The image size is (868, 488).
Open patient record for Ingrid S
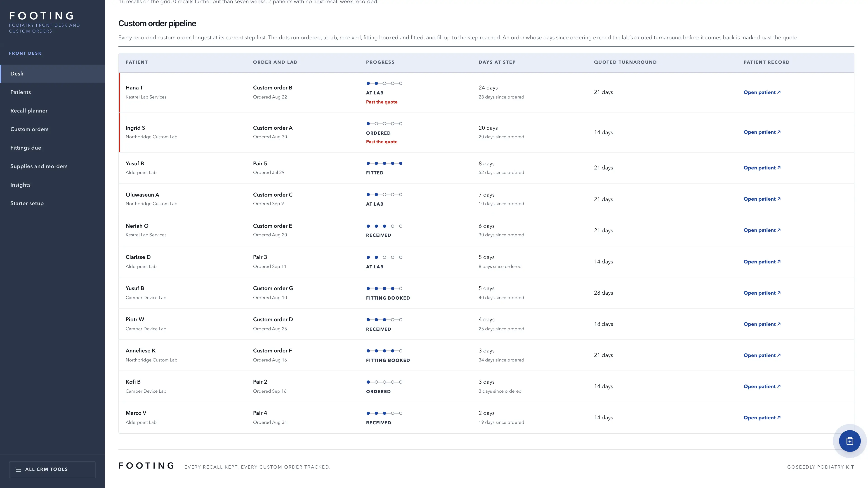click(x=762, y=132)
